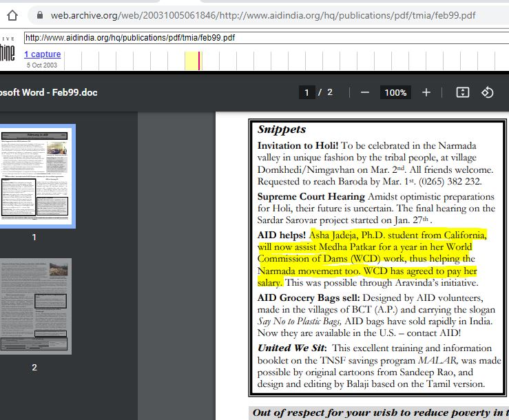Click the "United We Sit" text
Image resolution: width=509 pixels, height=420 pixels.
pyautogui.click(x=291, y=348)
